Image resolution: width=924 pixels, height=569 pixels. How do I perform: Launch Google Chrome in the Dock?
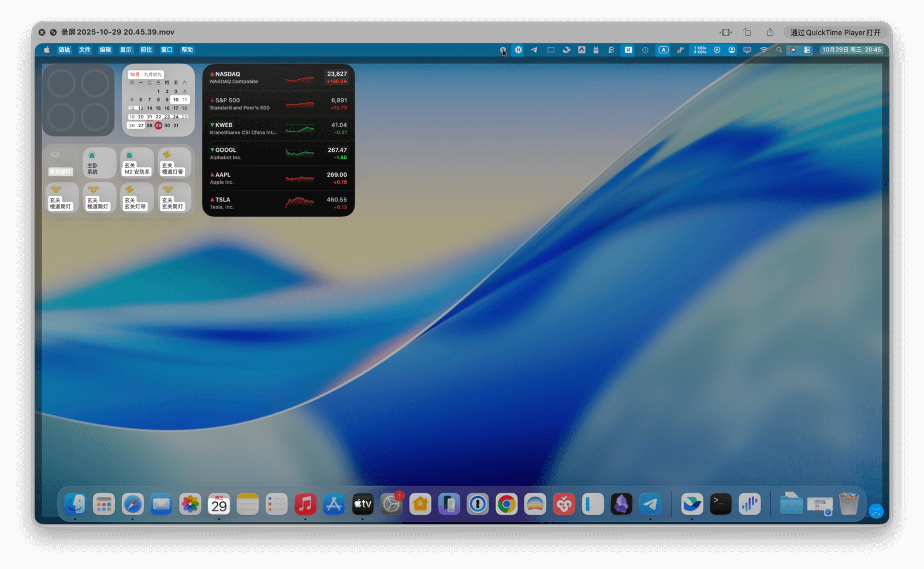pyautogui.click(x=506, y=504)
